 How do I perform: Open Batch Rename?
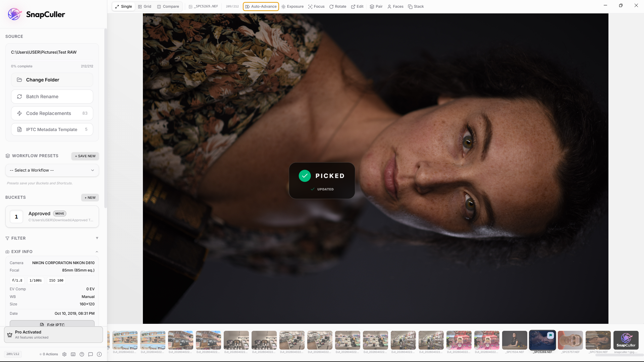(52, 97)
